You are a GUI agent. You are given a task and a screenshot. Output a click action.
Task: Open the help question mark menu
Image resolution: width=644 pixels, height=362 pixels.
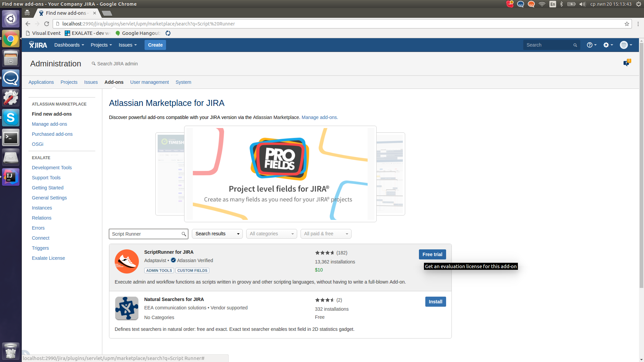click(591, 45)
